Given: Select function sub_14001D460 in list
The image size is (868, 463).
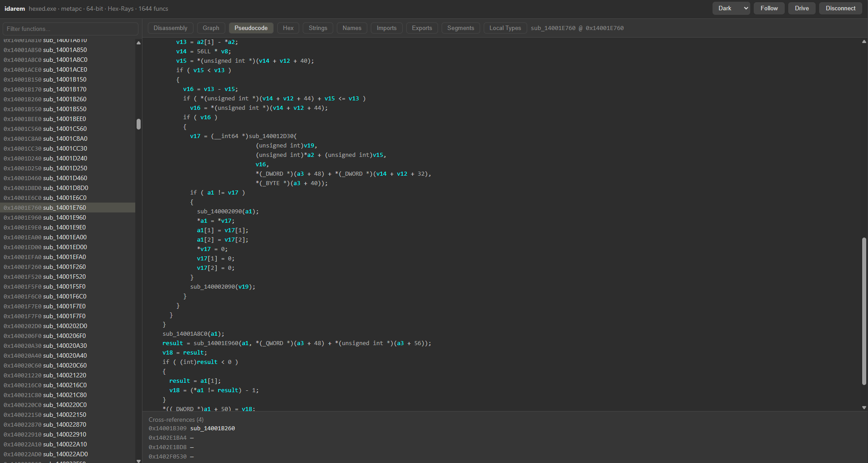Looking at the screenshot, I should click(x=68, y=178).
